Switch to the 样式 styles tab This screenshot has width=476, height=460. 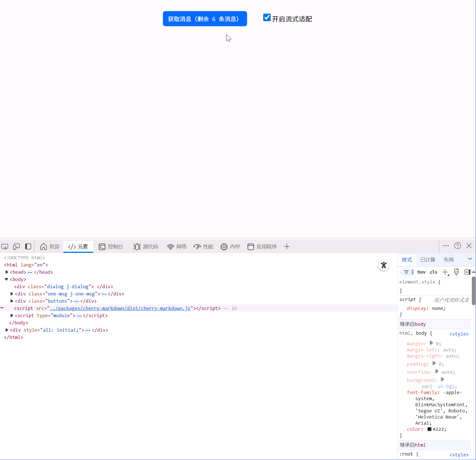coord(407,260)
